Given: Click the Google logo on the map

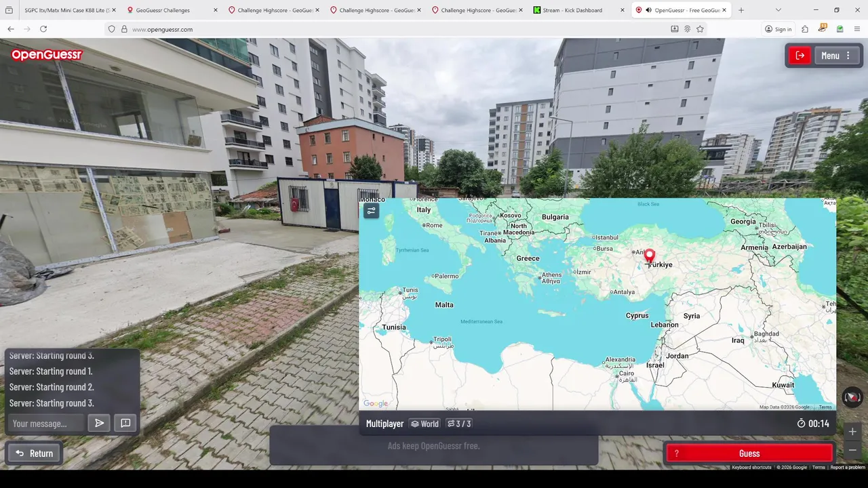Looking at the screenshot, I should [376, 404].
